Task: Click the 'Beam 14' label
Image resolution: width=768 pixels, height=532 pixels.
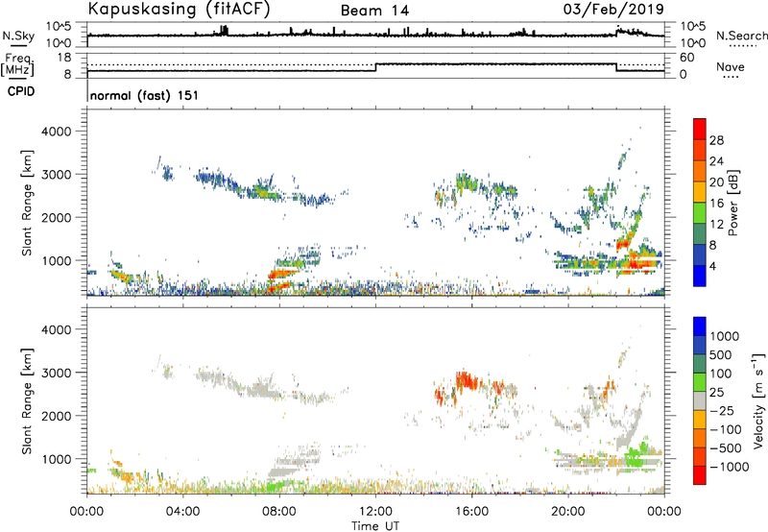Action: click(x=374, y=11)
